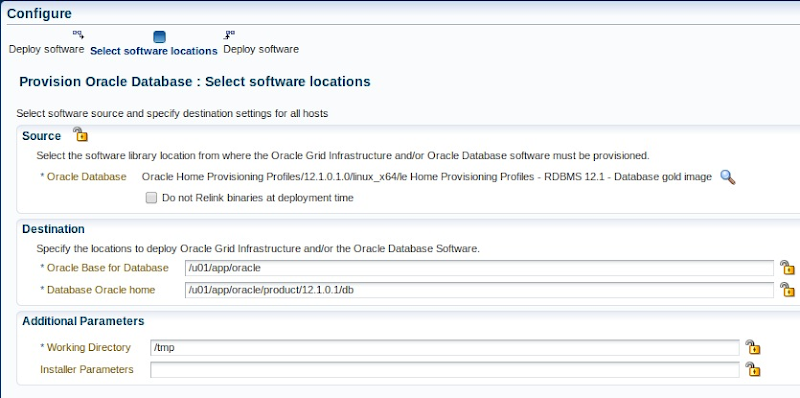Select the Select software locations step label

pyautogui.click(x=154, y=51)
